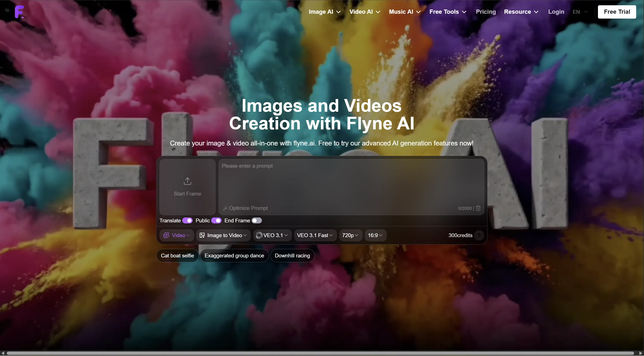Expand the Image AI menu
This screenshot has width=644, height=356.
tap(324, 12)
